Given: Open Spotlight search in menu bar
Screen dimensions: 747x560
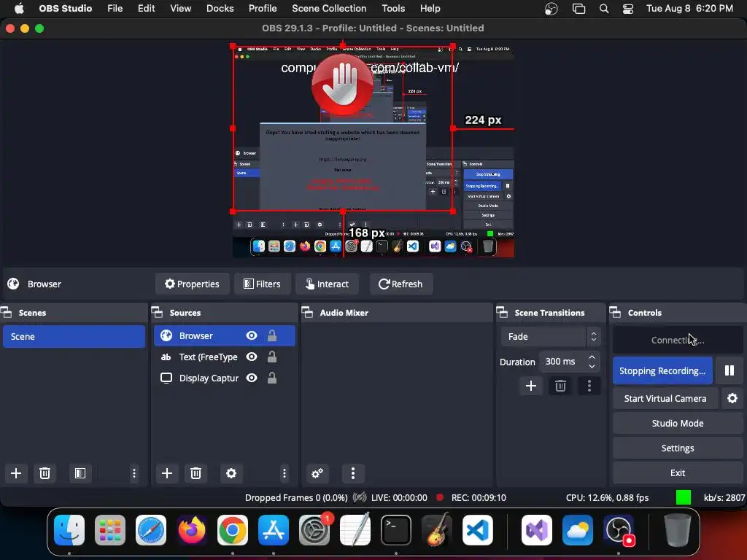Looking at the screenshot, I should click(604, 9).
